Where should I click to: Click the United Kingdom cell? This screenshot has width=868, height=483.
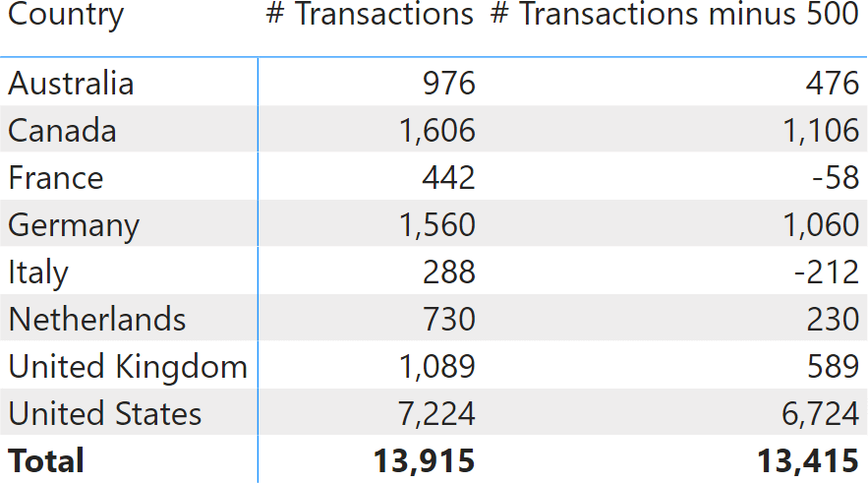(128, 367)
